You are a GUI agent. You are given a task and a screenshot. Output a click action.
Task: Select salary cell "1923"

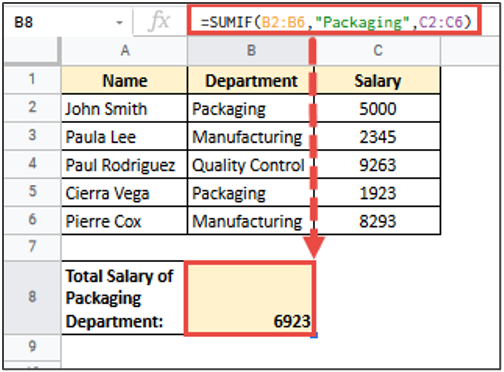click(x=377, y=192)
